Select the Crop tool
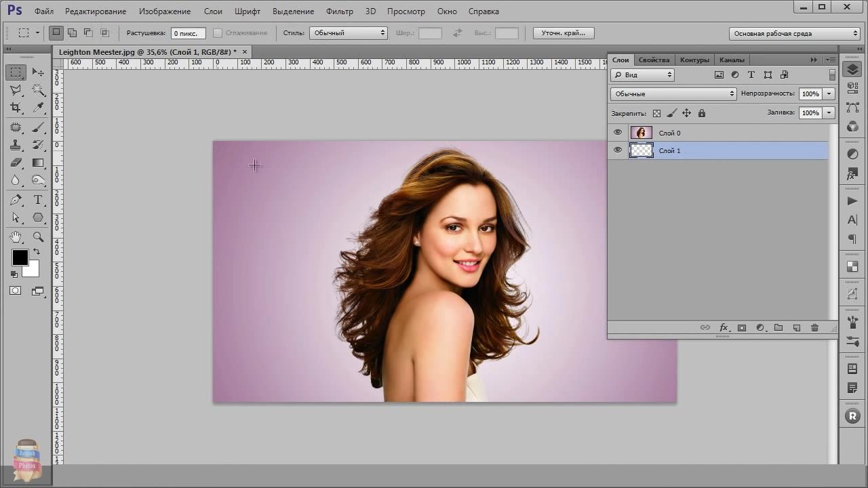Screen dimensions: 868x488 [16, 108]
